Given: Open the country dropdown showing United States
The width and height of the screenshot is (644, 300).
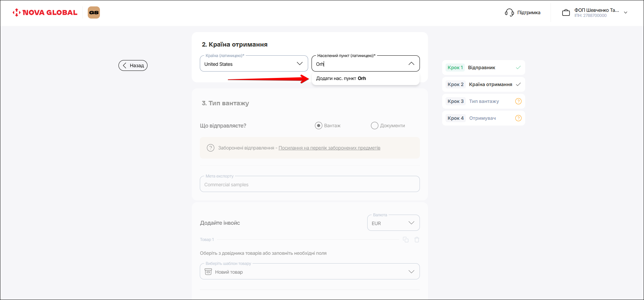Looking at the screenshot, I should (x=254, y=64).
